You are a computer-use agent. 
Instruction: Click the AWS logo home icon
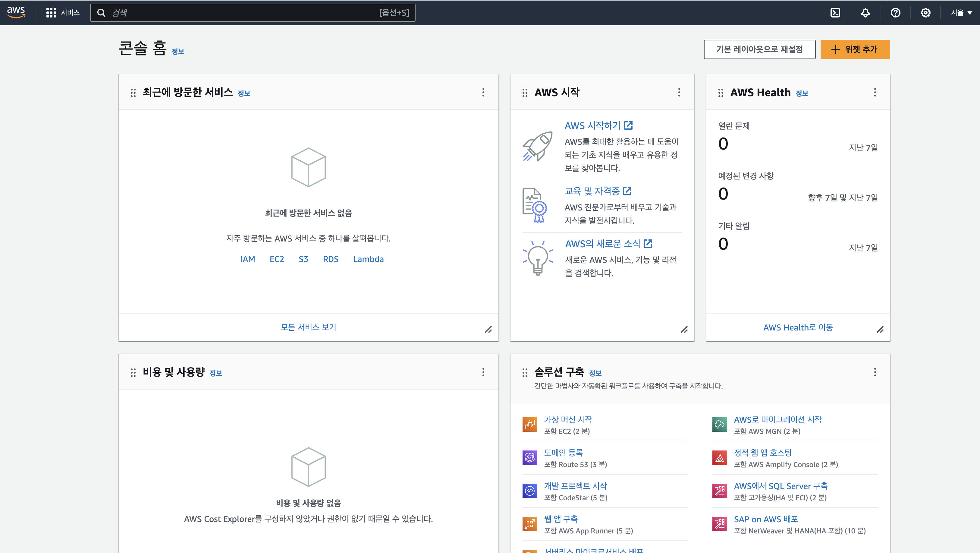click(x=16, y=12)
